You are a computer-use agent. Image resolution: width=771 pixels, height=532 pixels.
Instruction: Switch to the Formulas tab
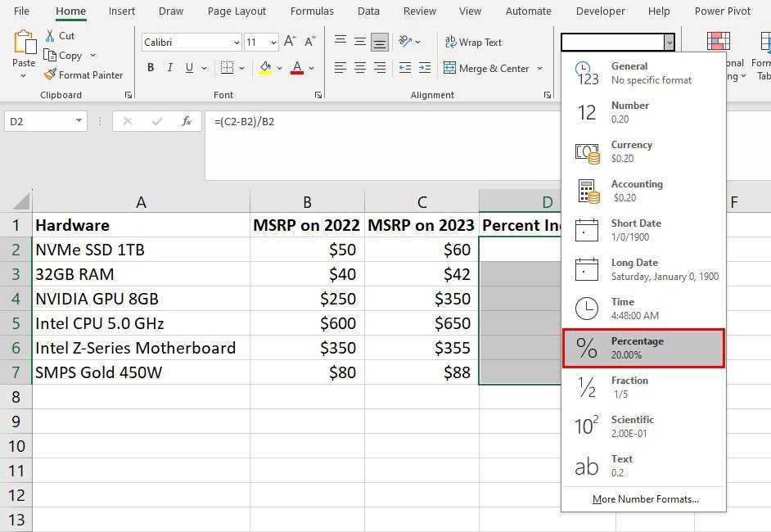pyautogui.click(x=312, y=11)
